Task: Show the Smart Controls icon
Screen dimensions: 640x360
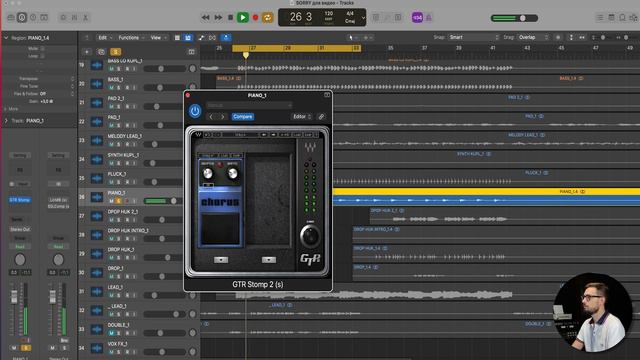Action: click(63, 18)
